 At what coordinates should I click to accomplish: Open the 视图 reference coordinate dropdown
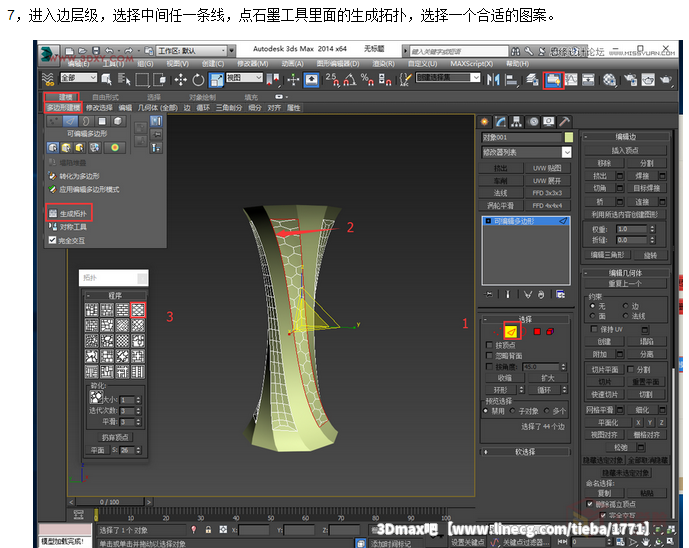click(x=244, y=78)
